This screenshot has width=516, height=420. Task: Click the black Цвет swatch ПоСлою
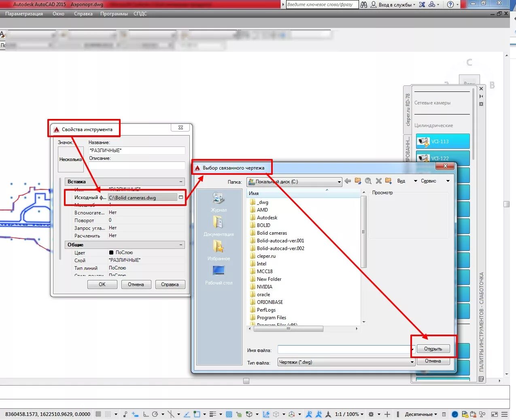tap(111, 252)
